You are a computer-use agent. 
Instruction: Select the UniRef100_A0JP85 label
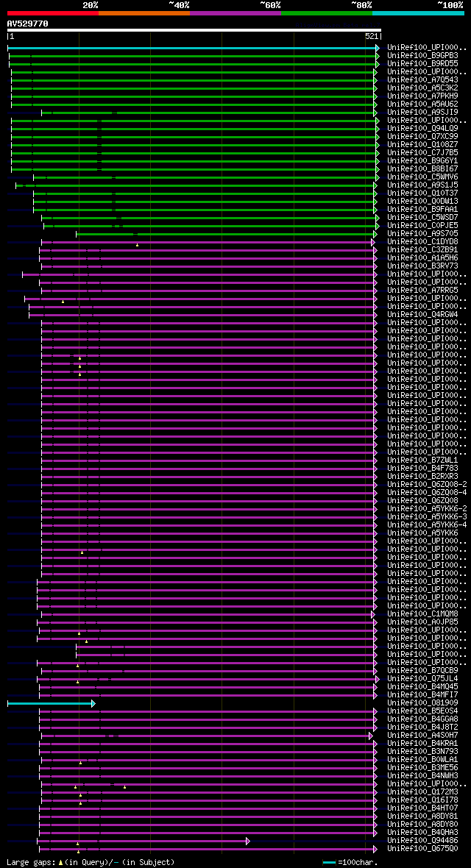pyautogui.click(x=422, y=622)
